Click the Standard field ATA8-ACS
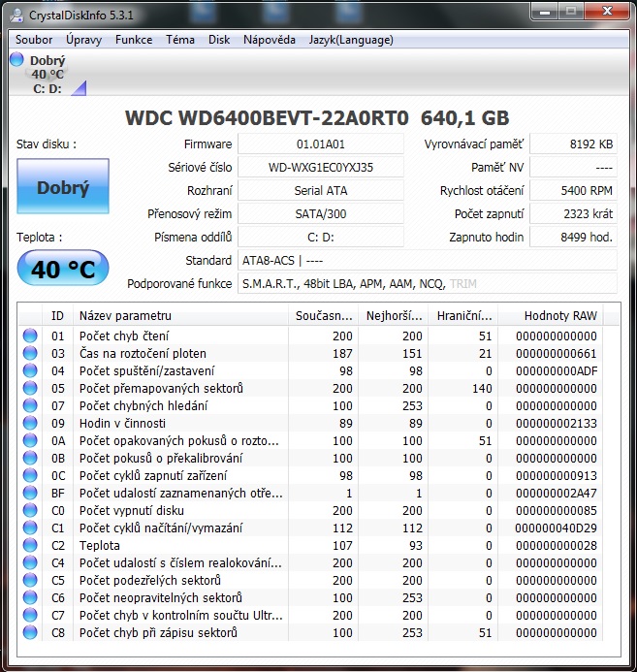Viewport: 637px width, 672px height. 428,260
